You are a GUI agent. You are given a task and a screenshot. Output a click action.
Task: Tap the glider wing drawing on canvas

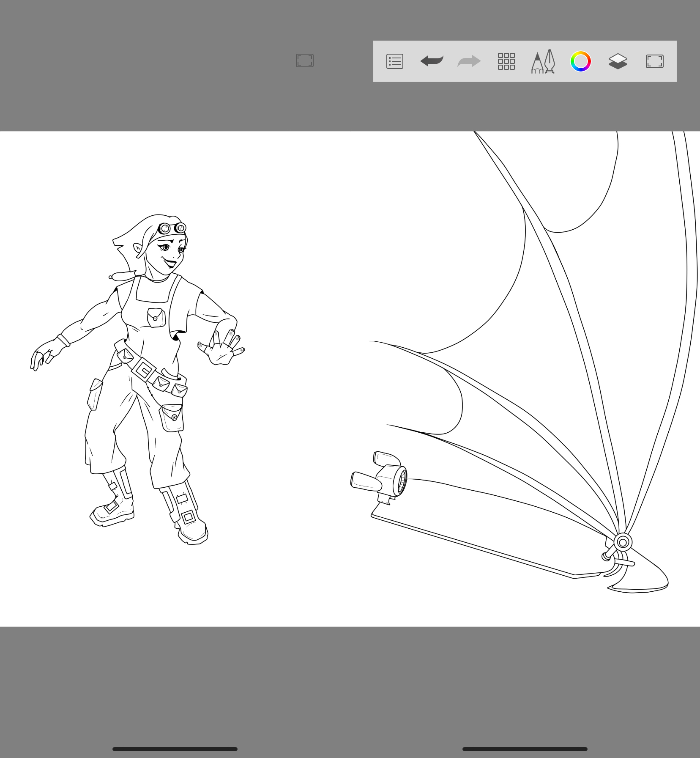pyautogui.click(x=524, y=362)
